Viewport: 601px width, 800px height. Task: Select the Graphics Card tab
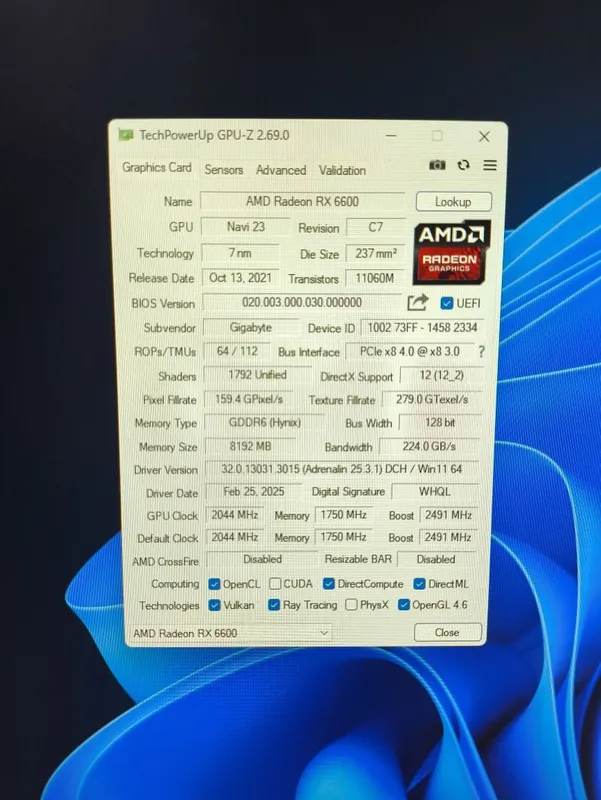coord(157,167)
